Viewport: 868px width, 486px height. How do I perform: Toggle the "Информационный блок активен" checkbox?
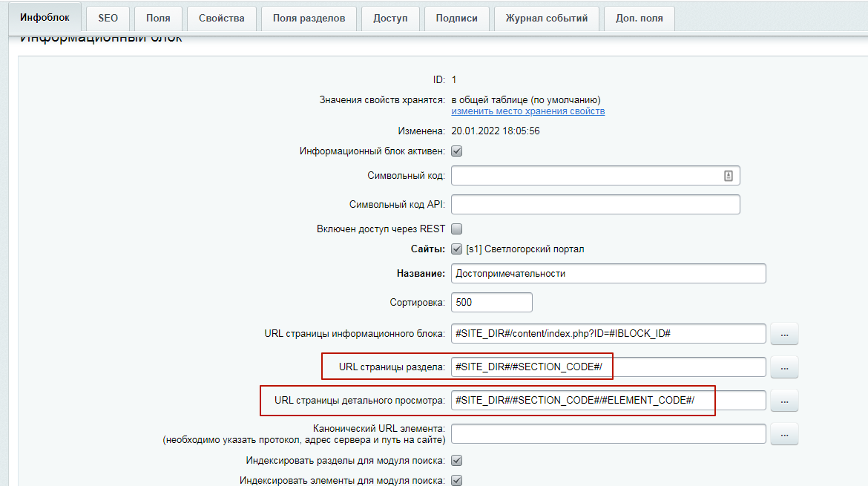[457, 151]
